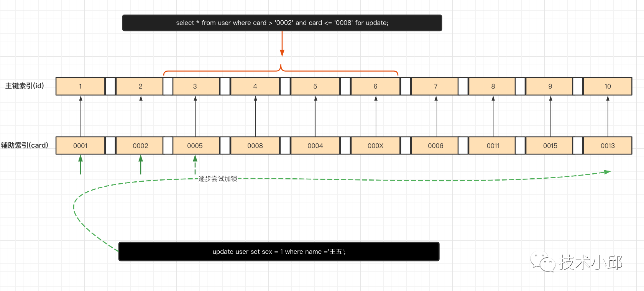Click card index cell 0006

[x=435, y=146]
